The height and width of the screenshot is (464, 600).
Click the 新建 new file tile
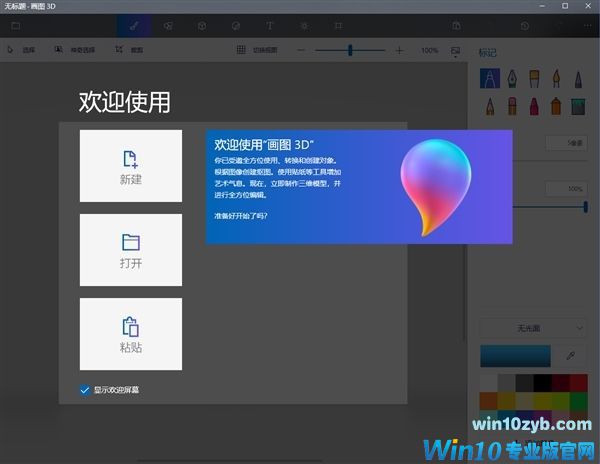pyautogui.click(x=131, y=166)
